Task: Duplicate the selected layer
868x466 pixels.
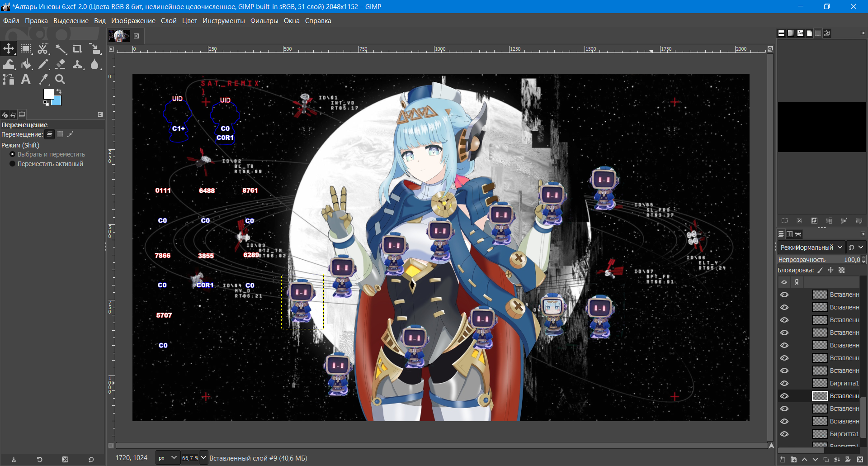Action: [826, 460]
